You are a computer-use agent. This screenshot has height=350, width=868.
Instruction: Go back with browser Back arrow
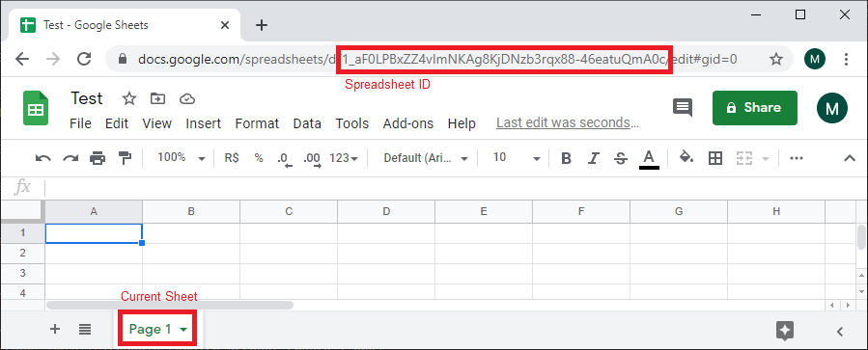[22, 59]
